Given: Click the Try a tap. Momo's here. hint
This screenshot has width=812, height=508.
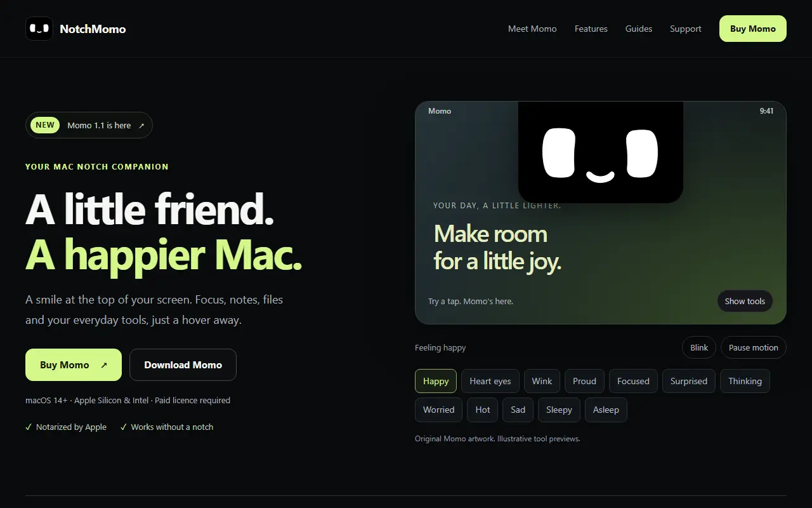Looking at the screenshot, I should click(471, 301).
